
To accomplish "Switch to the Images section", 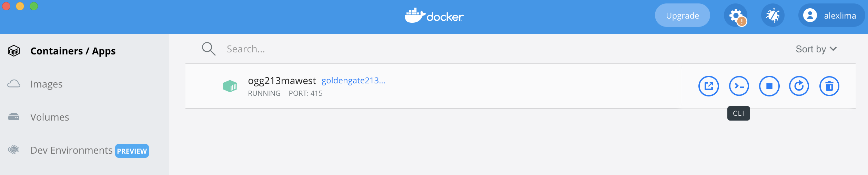I will pyautogui.click(x=46, y=84).
